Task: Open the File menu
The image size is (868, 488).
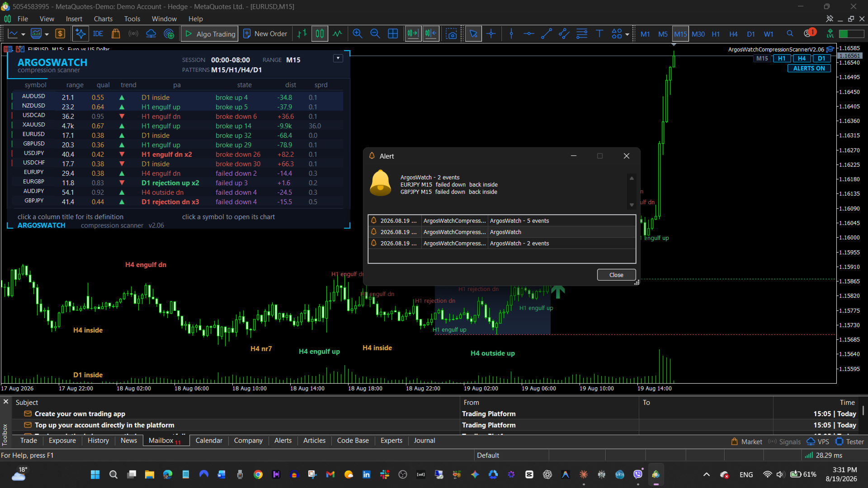Action: point(23,19)
